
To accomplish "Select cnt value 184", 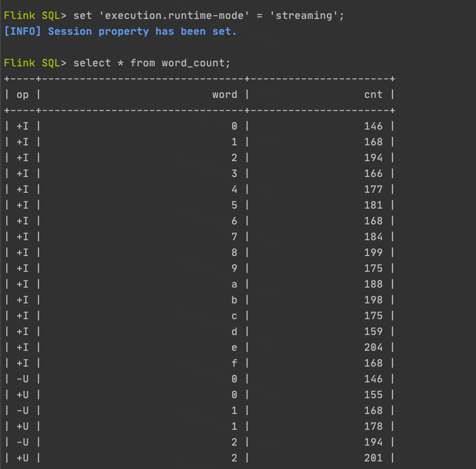I will (x=373, y=236).
